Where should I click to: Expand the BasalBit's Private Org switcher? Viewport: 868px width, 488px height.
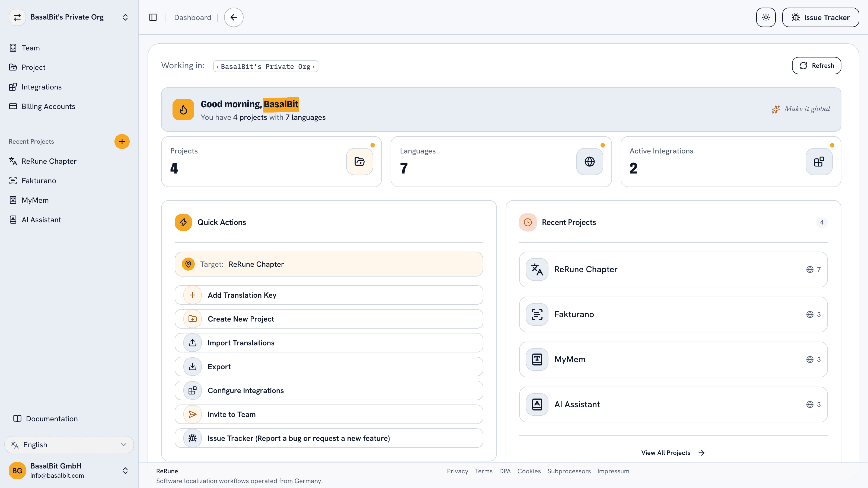point(69,17)
